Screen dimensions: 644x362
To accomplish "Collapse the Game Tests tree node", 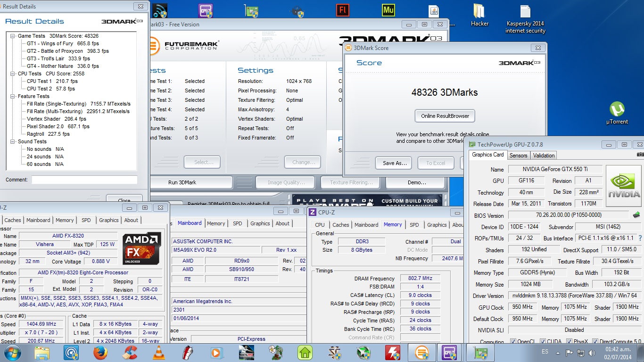I will click(x=13, y=36).
